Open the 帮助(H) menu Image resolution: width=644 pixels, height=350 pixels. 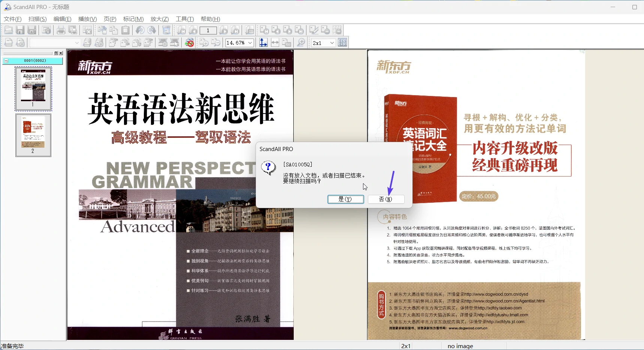pos(210,19)
